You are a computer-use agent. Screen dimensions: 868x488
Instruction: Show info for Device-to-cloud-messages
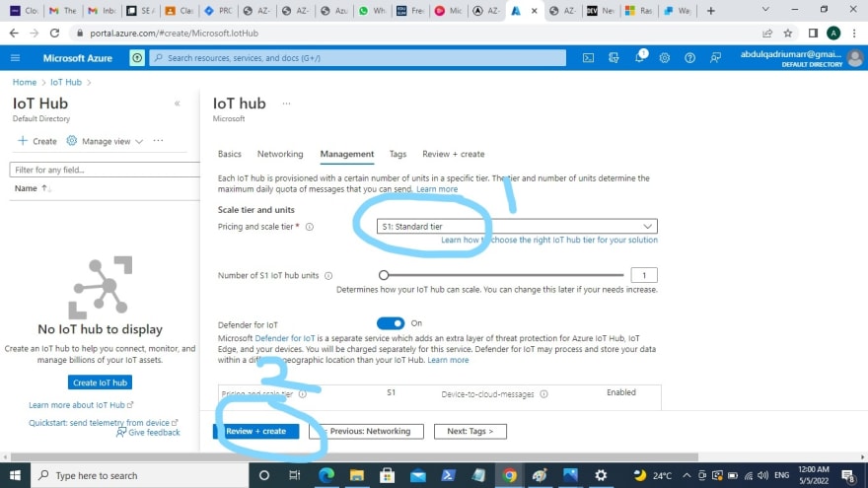(x=543, y=394)
